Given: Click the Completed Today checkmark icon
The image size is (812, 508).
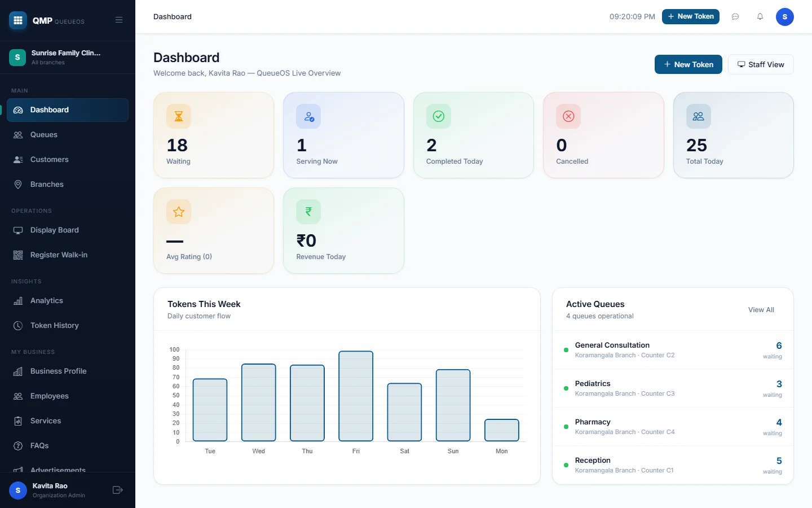Looking at the screenshot, I should [439, 116].
